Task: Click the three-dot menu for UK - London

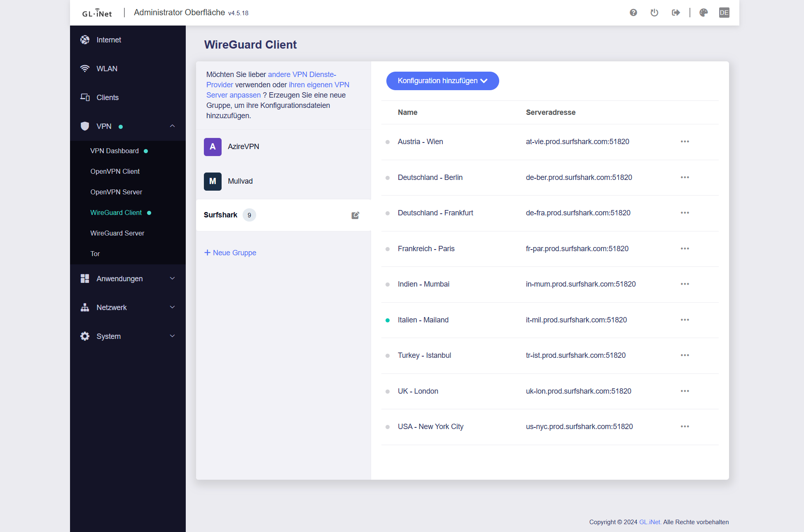Action: pyautogui.click(x=685, y=391)
